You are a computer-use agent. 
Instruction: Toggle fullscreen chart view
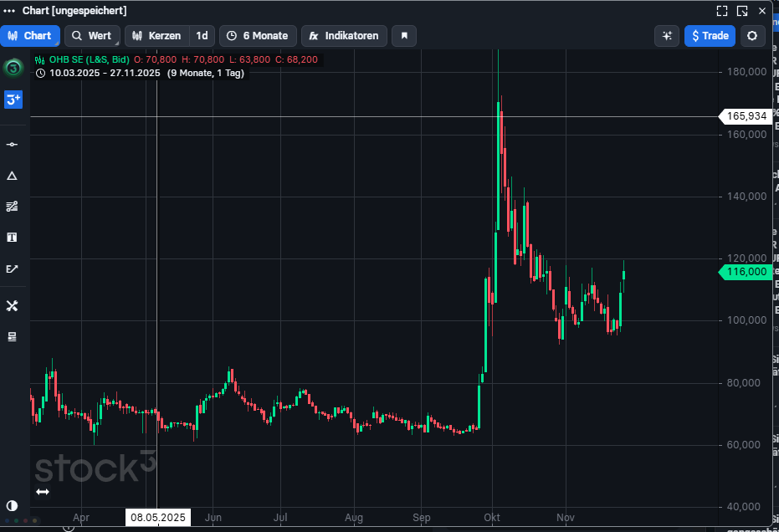[722, 11]
